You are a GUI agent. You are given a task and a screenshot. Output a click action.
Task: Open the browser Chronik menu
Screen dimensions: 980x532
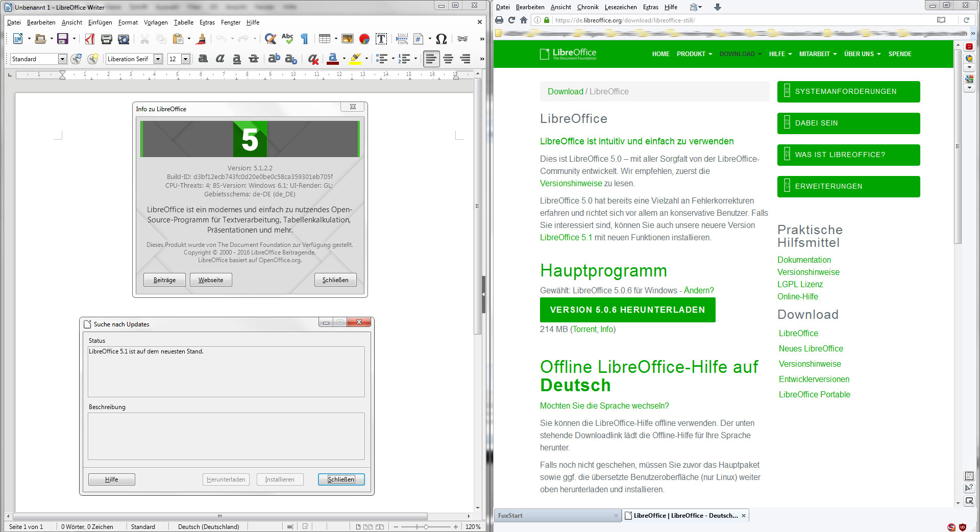pos(587,7)
